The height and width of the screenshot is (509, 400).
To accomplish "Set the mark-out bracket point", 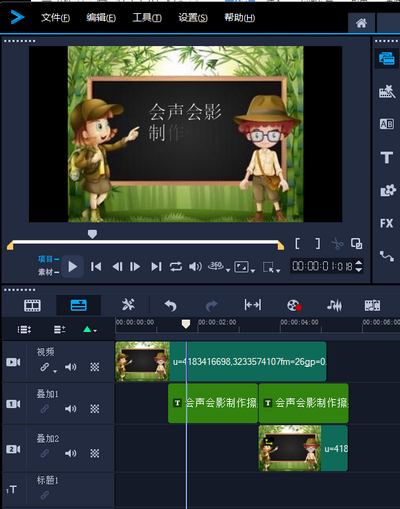I will pyautogui.click(x=318, y=243).
